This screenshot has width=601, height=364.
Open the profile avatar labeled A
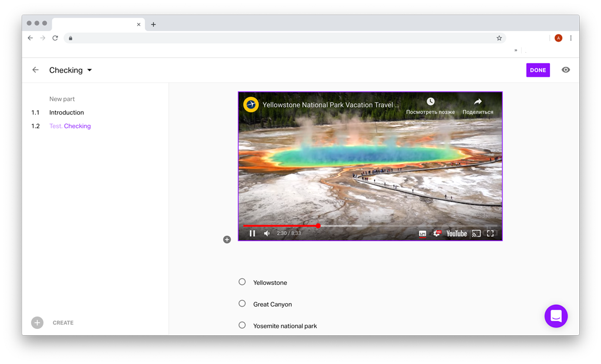[x=559, y=38]
